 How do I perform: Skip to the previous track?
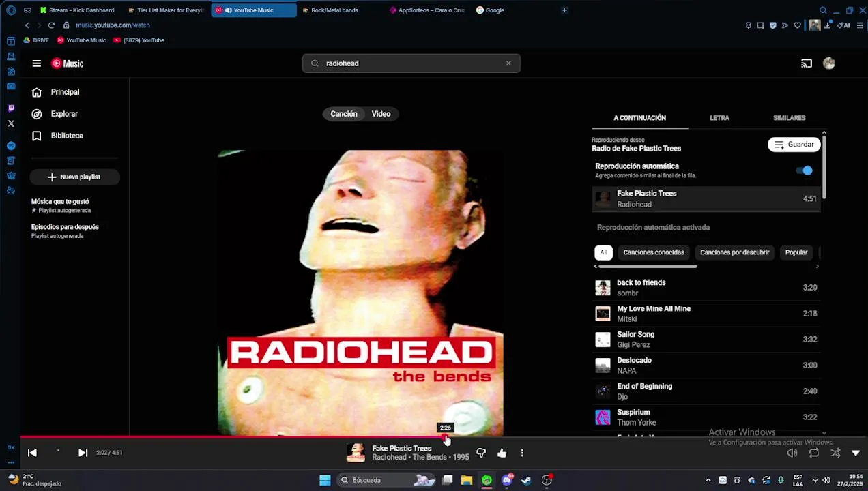point(32,453)
